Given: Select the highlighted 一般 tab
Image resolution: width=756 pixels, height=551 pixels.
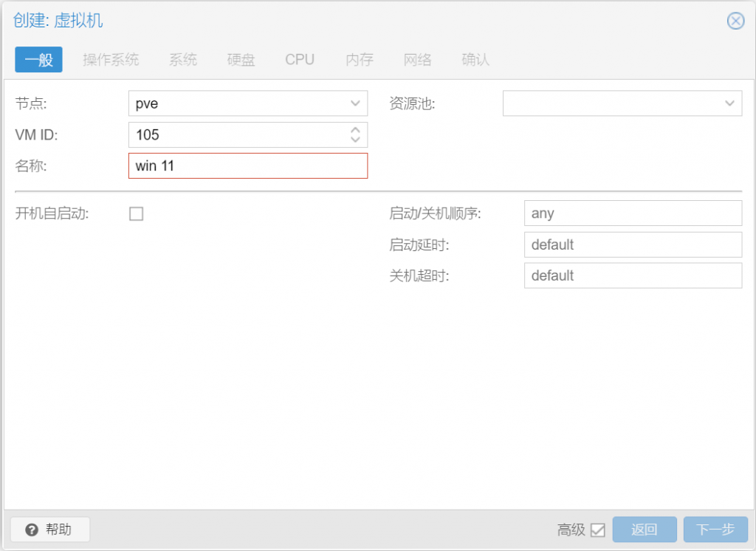Looking at the screenshot, I should tap(38, 59).
